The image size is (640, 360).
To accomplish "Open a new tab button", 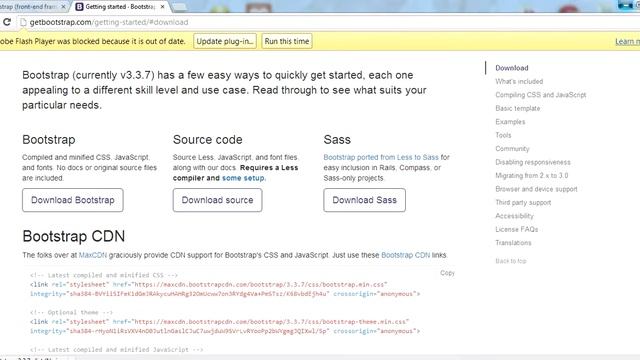I will pyautogui.click(x=180, y=7).
